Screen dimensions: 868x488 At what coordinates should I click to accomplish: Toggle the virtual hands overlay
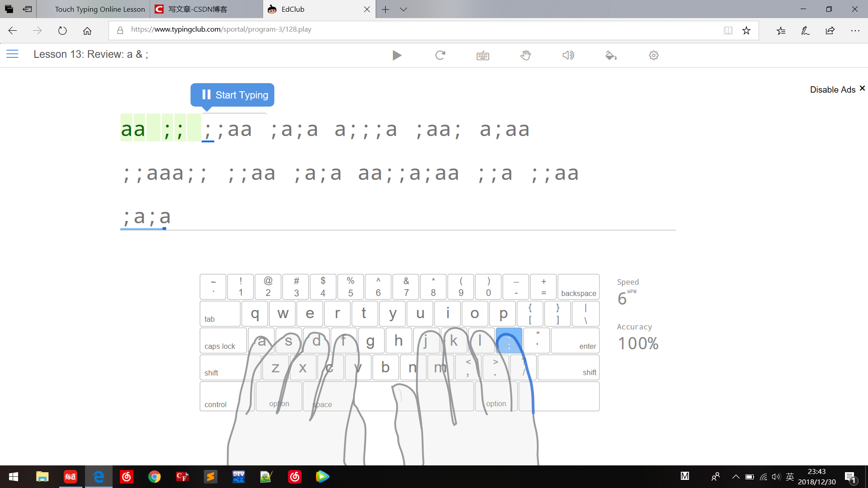pyautogui.click(x=525, y=55)
